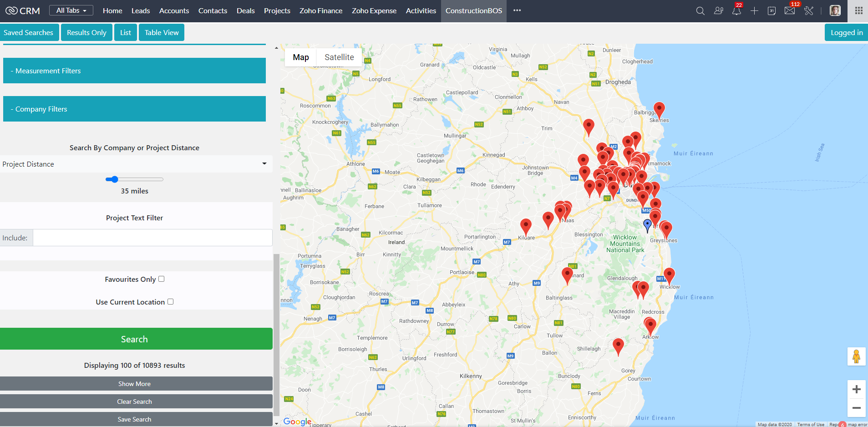Click the Include project text field
This screenshot has width=868, height=427.
pyautogui.click(x=152, y=238)
